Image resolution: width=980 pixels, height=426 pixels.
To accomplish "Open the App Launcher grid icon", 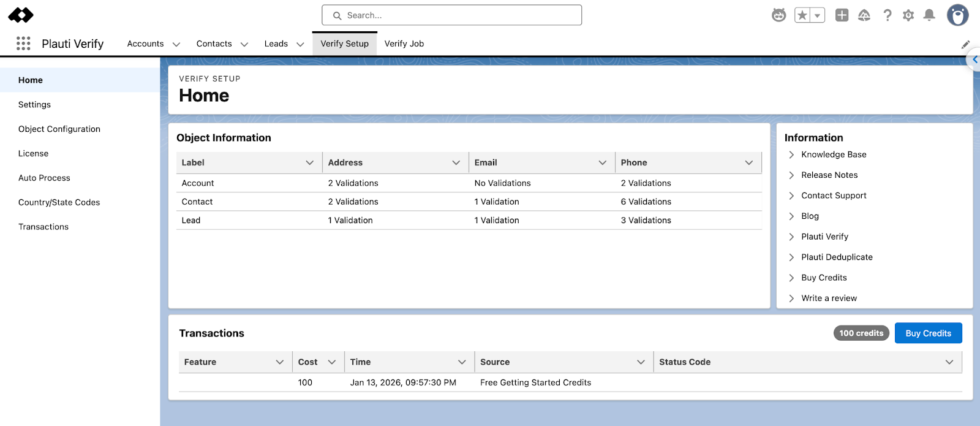I will pyautogui.click(x=23, y=44).
